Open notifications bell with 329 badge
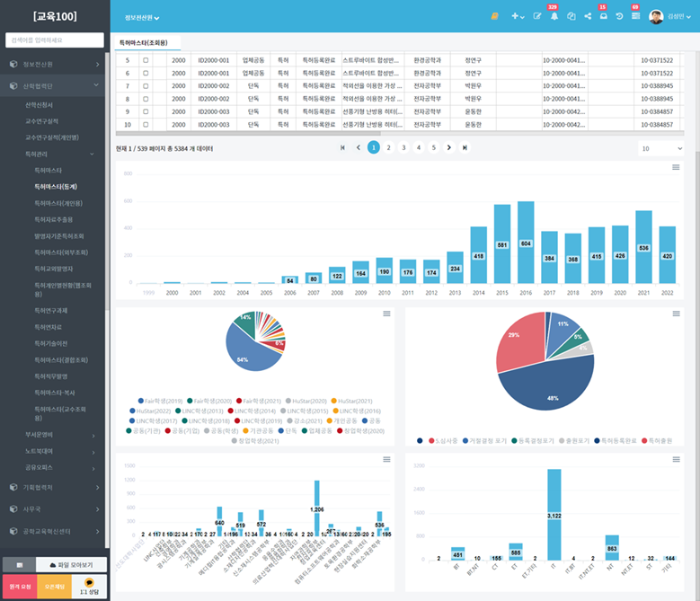Screen dimensions: 700x601 point(554,16)
